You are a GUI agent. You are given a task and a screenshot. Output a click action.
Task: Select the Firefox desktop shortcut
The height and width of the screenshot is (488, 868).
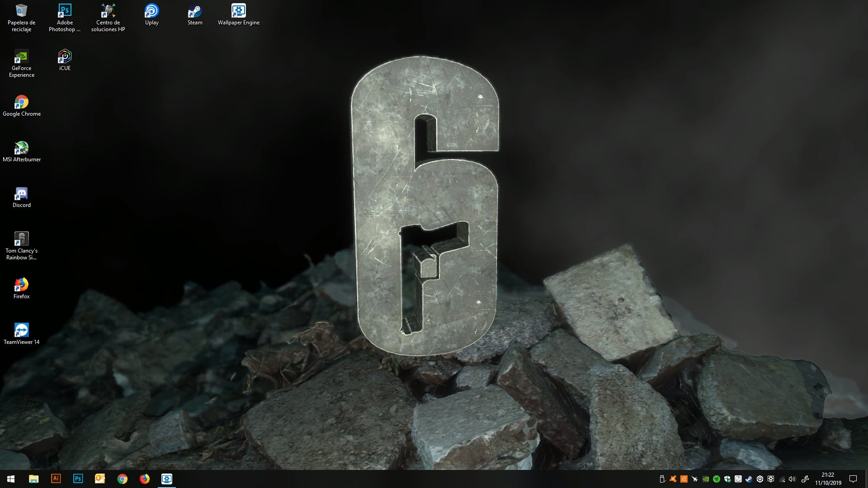coord(21,289)
